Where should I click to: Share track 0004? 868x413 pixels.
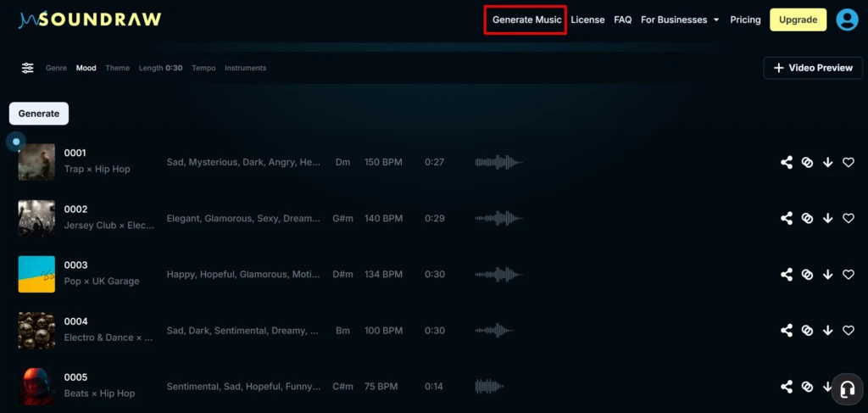pyautogui.click(x=786, y=331)
